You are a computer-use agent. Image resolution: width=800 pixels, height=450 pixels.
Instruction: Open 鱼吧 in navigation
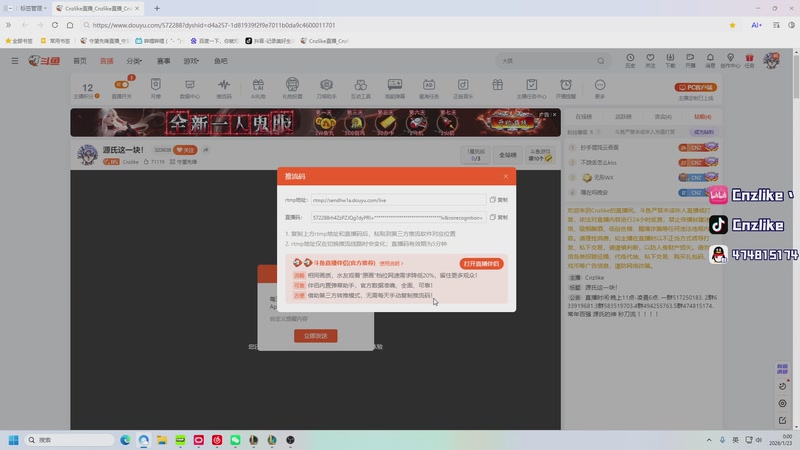tap(220, 61)
